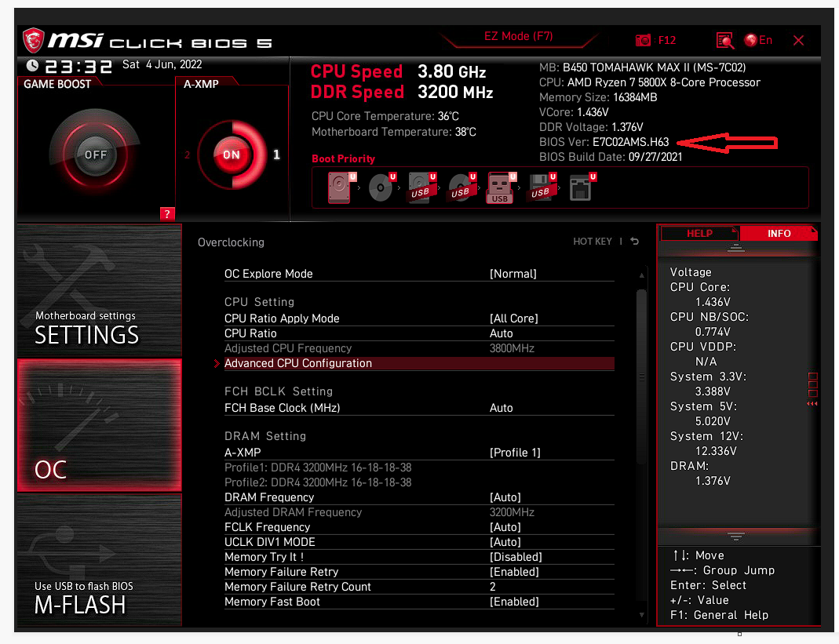Select the USB hard disk boot device icon
Image resolution: width=839 pixels, height=644 pixels.
(421, 187)
